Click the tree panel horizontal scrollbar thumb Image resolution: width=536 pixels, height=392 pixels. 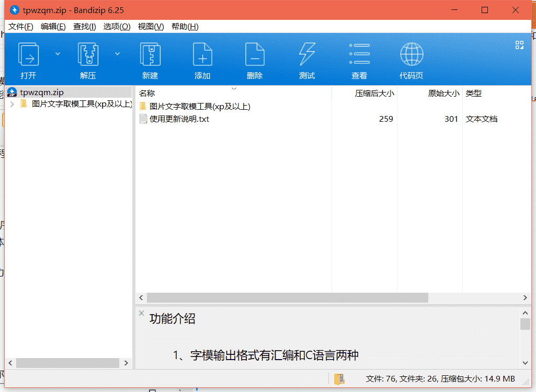tap(67, 363)
